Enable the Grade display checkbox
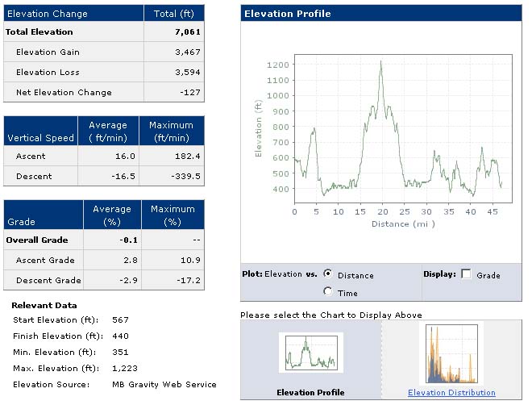 tap(466, 274)
